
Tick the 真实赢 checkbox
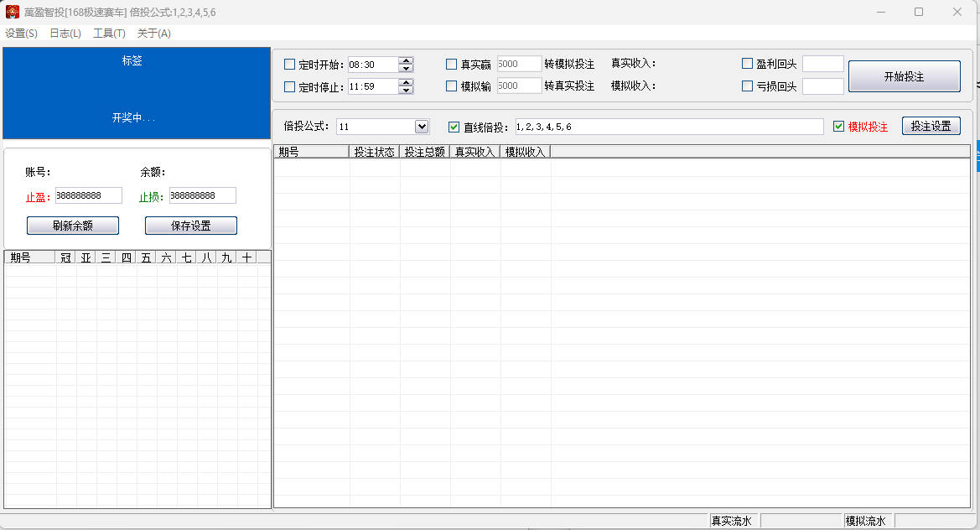[x=451, y=64]
